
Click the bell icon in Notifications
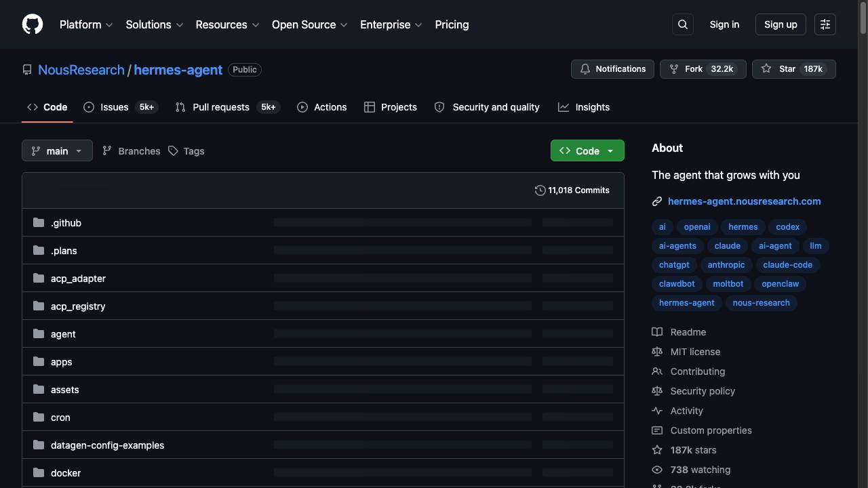tap(585, 69)
